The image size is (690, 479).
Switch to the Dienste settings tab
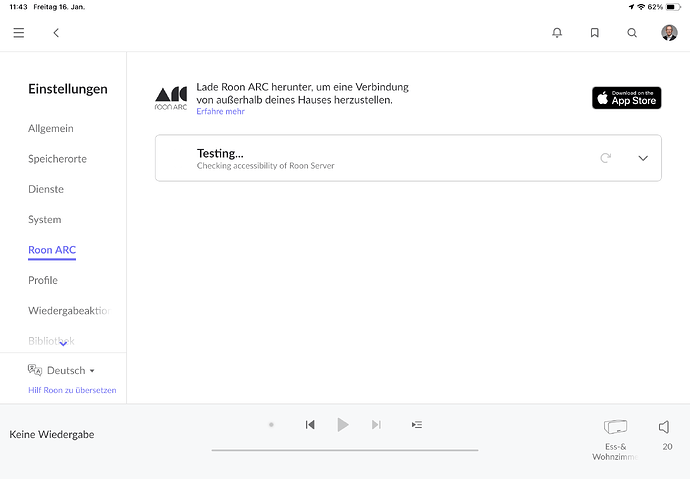(46, 189)
